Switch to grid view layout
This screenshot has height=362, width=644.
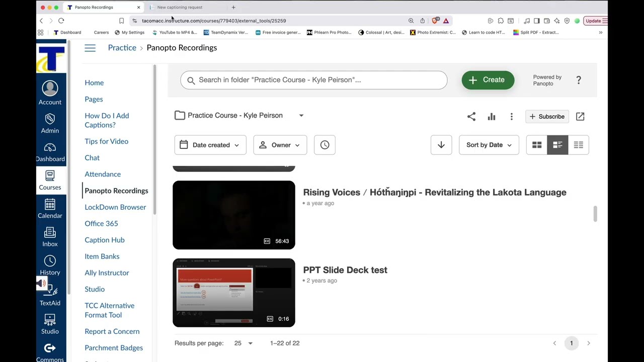(x=537, y=145)
